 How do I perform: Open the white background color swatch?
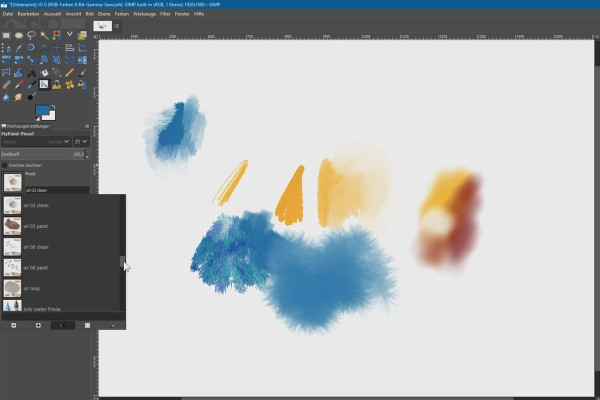coord(52,118)
